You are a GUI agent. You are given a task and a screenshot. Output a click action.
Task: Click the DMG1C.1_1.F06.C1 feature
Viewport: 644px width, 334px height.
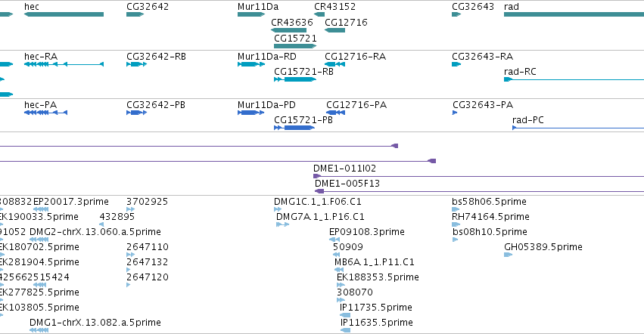tap(278, 209)
